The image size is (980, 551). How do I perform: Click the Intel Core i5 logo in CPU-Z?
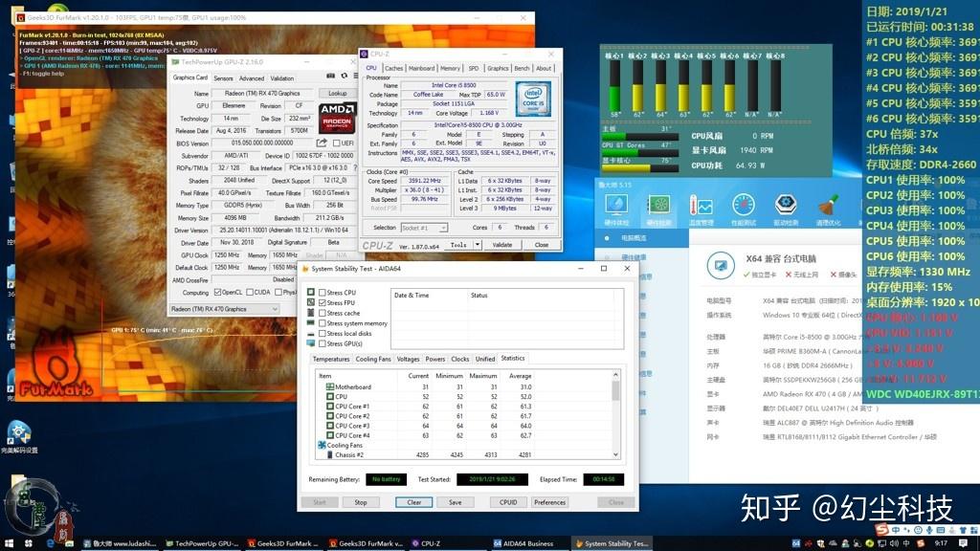[533, 99]
